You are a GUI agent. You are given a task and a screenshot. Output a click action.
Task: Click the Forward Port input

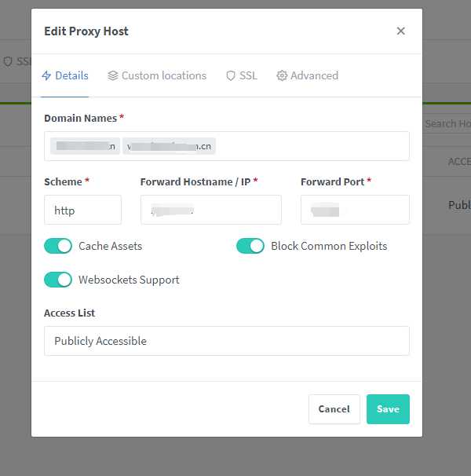[355, 210]
